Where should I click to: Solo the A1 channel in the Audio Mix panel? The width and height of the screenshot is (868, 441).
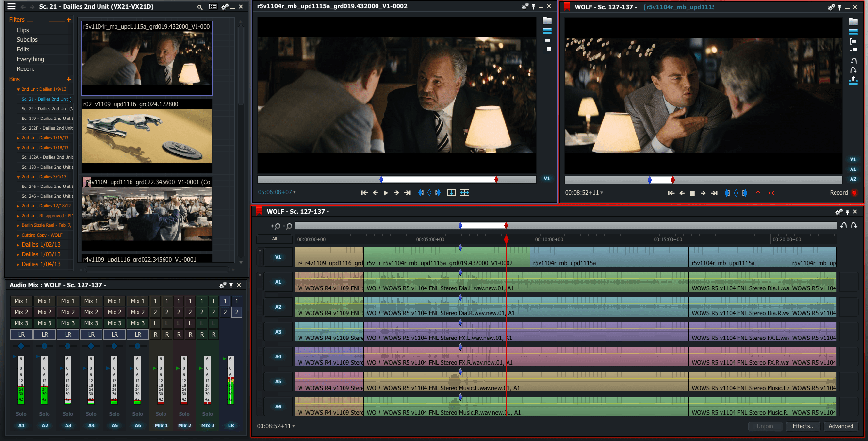[21, 414]
